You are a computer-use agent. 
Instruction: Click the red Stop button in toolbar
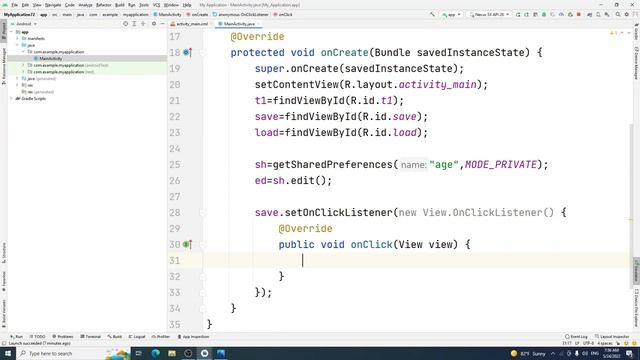[x=579, y=14]
